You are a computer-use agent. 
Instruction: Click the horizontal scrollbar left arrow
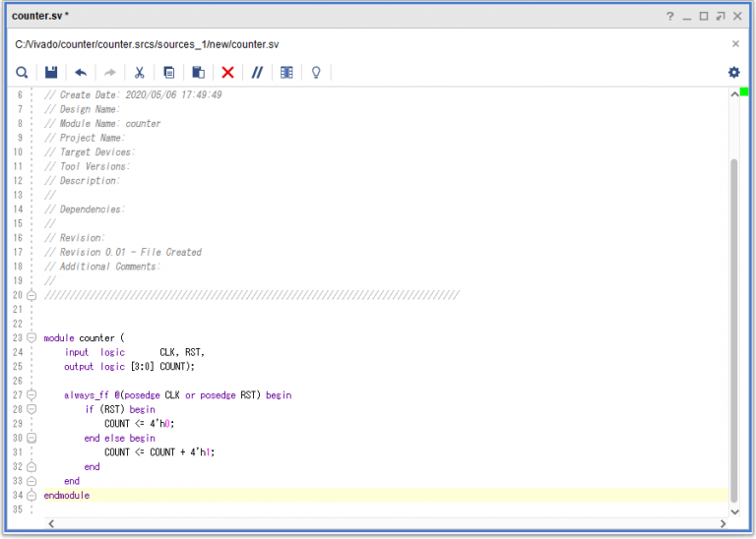(49, 525)
